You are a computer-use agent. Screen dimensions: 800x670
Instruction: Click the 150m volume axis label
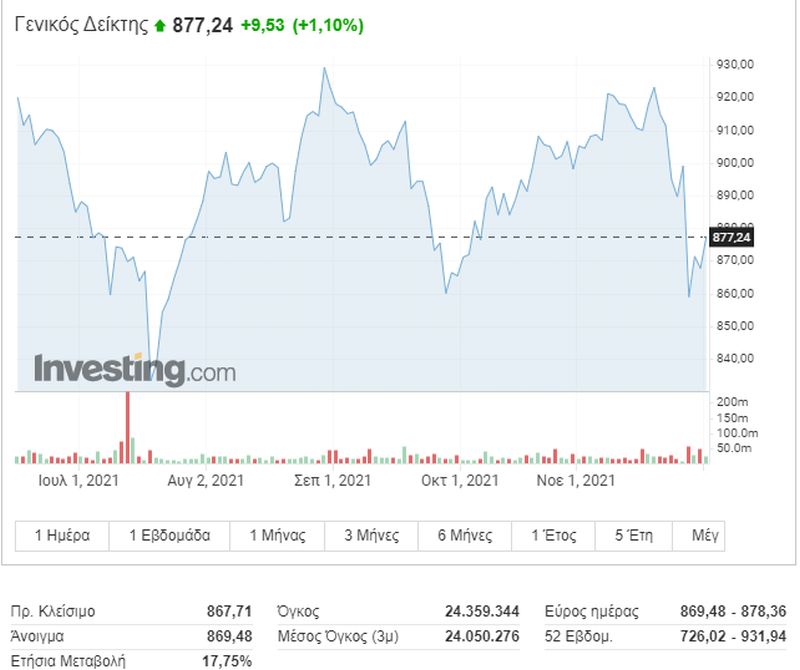pyautogui.click(x=733, y=418)
